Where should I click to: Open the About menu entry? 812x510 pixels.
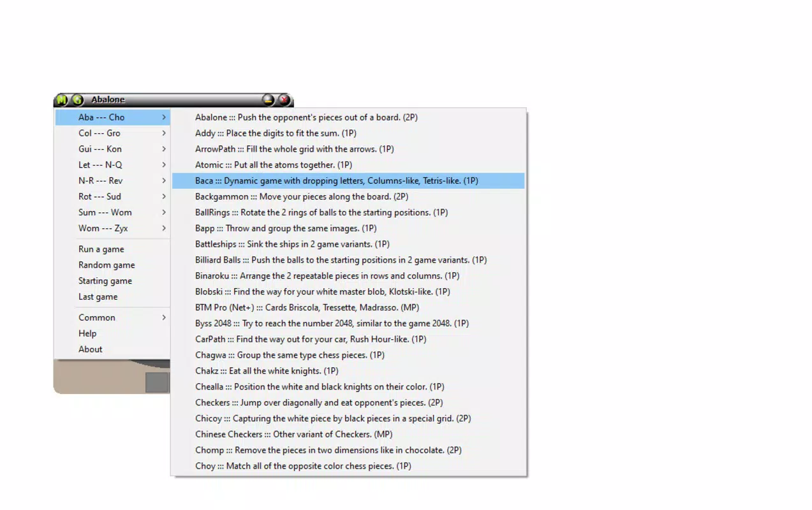(x=113, y=349)
